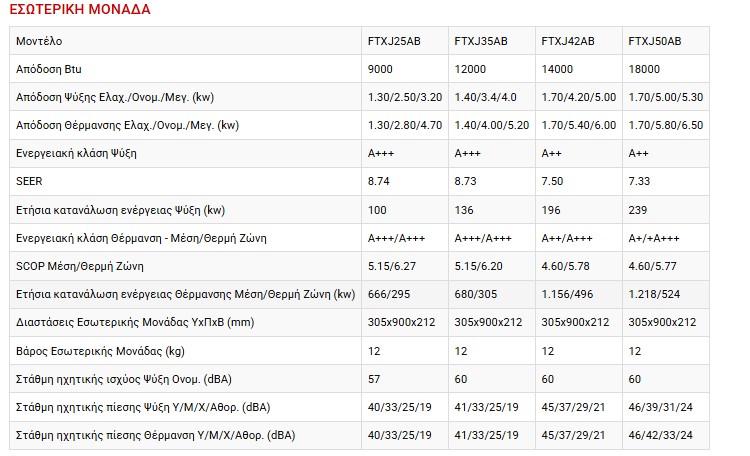The height and width of the screenshot is (456, 750).
Task: Select the FTXJ50AB model header cell
Action: click(x=654, y=41)
